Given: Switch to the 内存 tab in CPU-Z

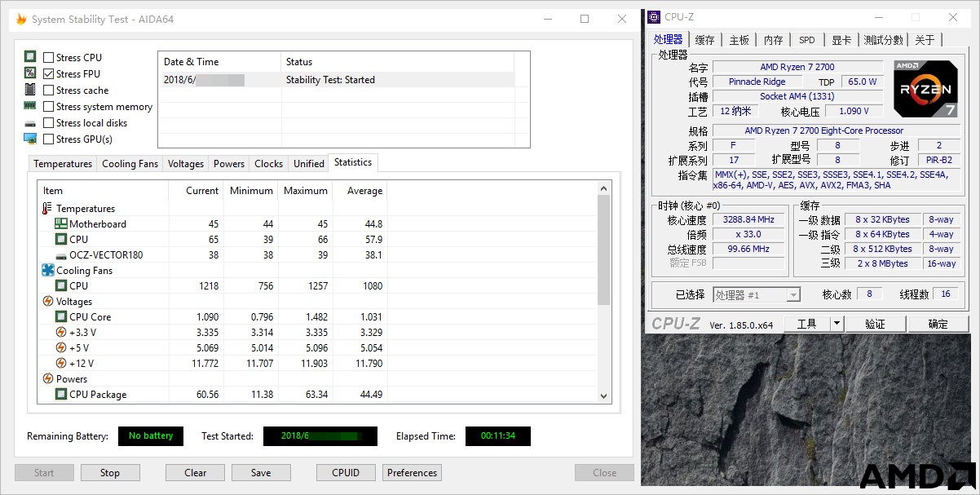Looking at the screenshot, I should click(774, 40).
